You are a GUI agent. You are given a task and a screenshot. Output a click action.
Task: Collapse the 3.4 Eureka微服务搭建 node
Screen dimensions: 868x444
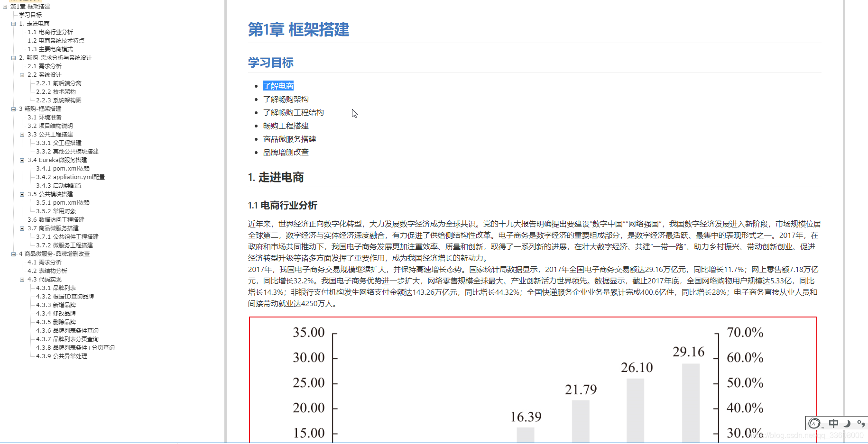coord(22,160)
